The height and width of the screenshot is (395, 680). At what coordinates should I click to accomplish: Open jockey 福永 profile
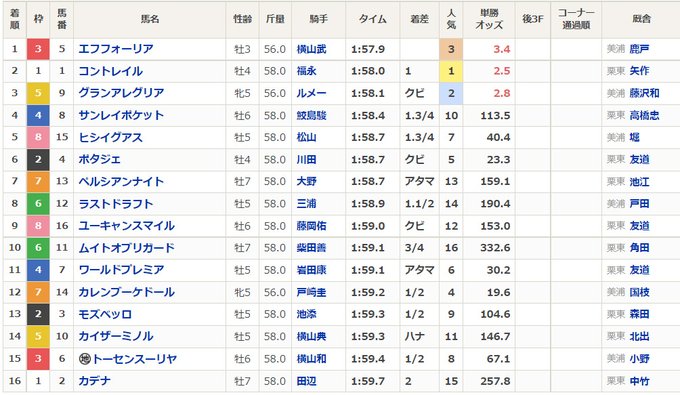pyautogui.click(x=307, y=71)
